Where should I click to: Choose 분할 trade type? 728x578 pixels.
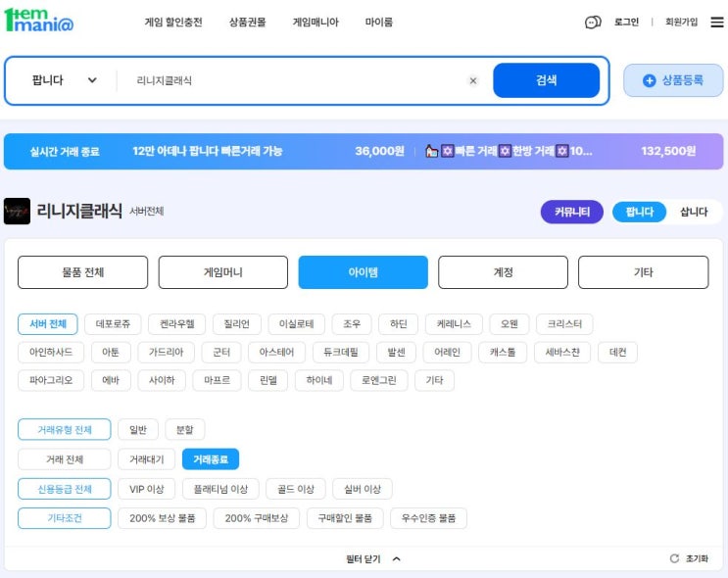click(x=185, y=429)
